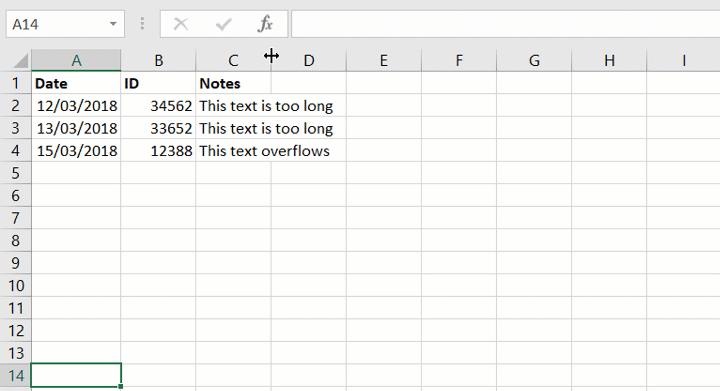Screen dimensions: 720x391
Task: Select column A header
Action: [x=76, y=61]
